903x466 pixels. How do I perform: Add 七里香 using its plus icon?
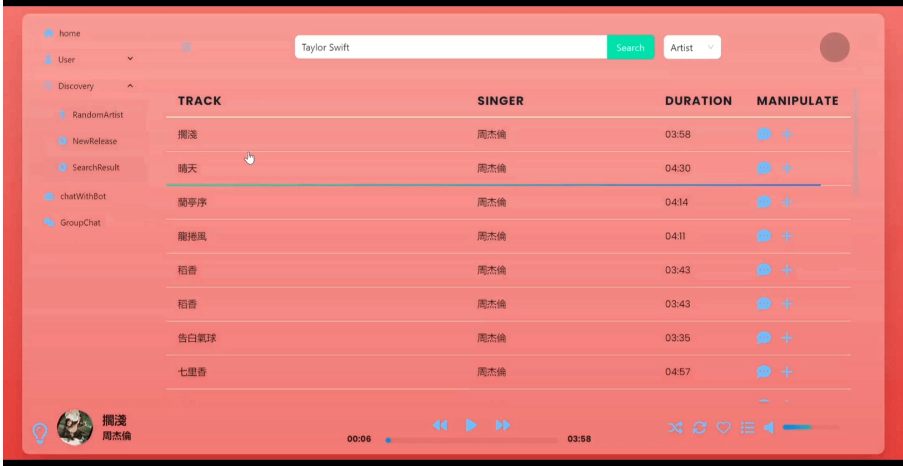pyautogui.click(x=787, y=372)
